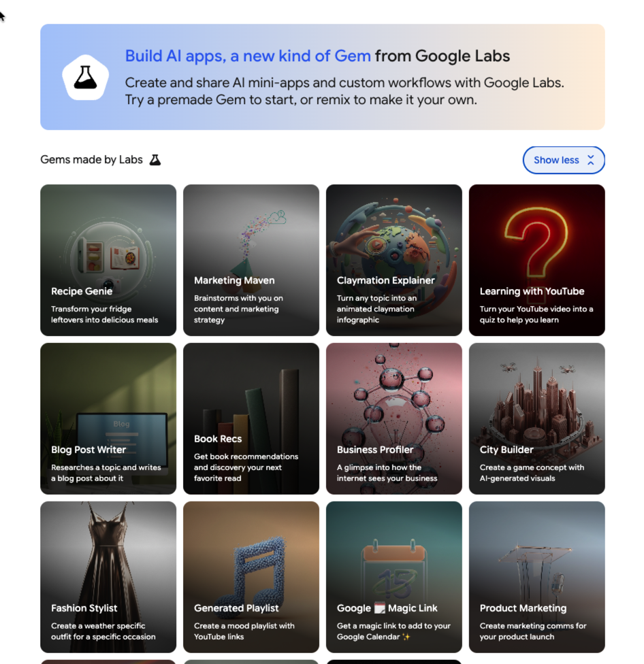
Task: Click the collapse chevron icon in Show less
Action: (x=590, y=161)
